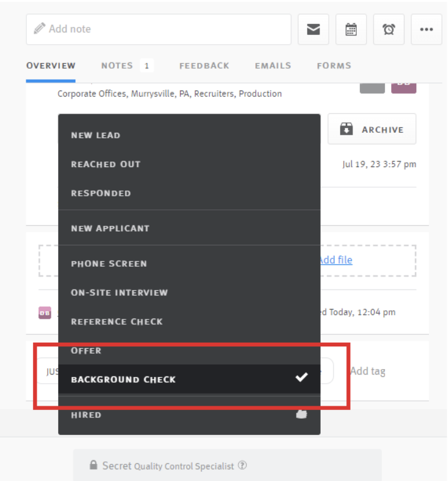Click the Notes count badge 1
Screen dimensions: 448x481
(147, 65)
